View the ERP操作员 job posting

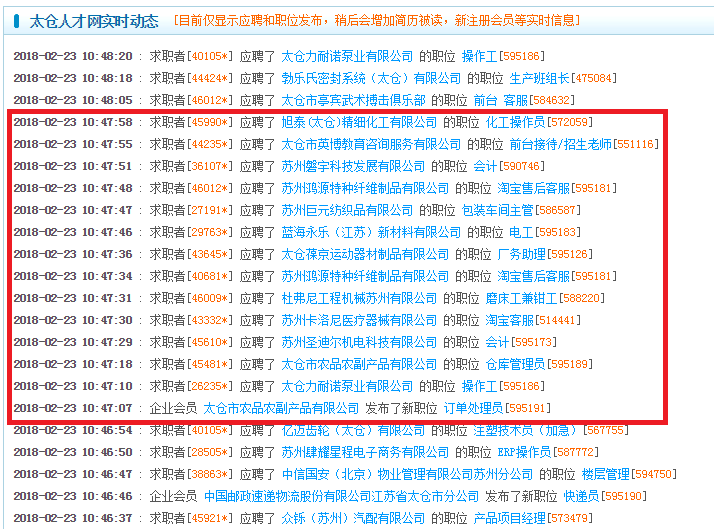click(524, 452)
